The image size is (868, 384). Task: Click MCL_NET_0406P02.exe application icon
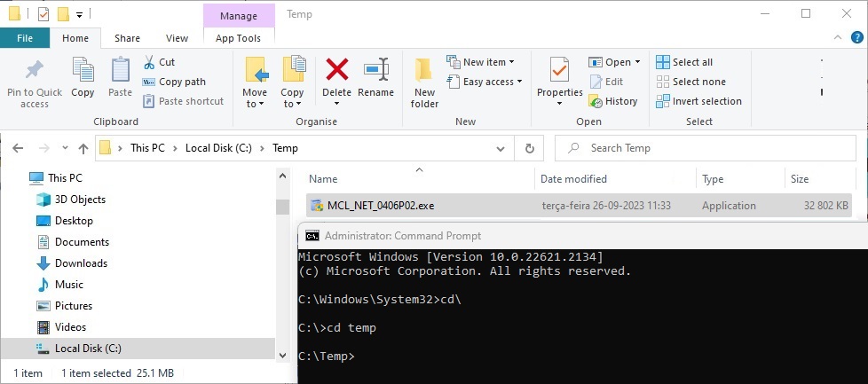tap(317, 205)
